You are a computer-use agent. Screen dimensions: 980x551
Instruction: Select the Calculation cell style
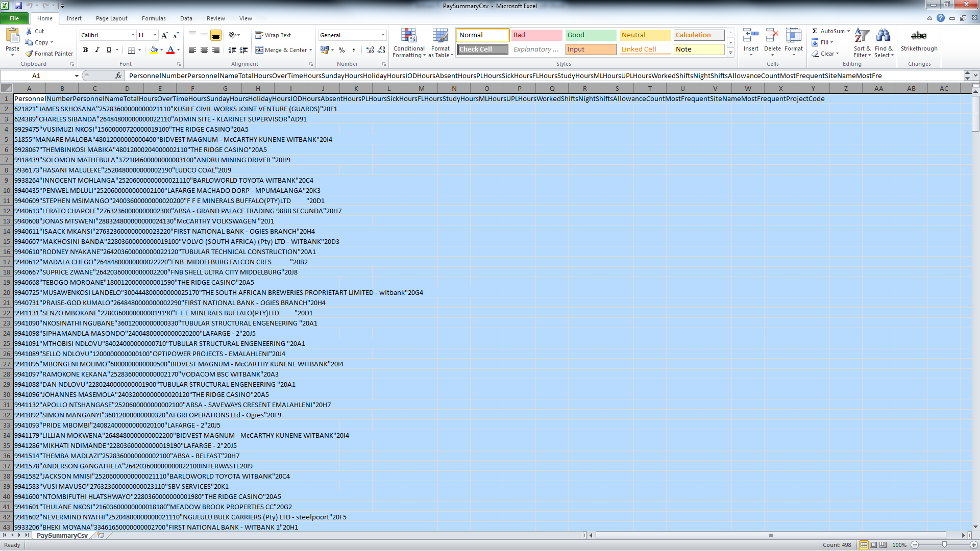coord(699,35)
